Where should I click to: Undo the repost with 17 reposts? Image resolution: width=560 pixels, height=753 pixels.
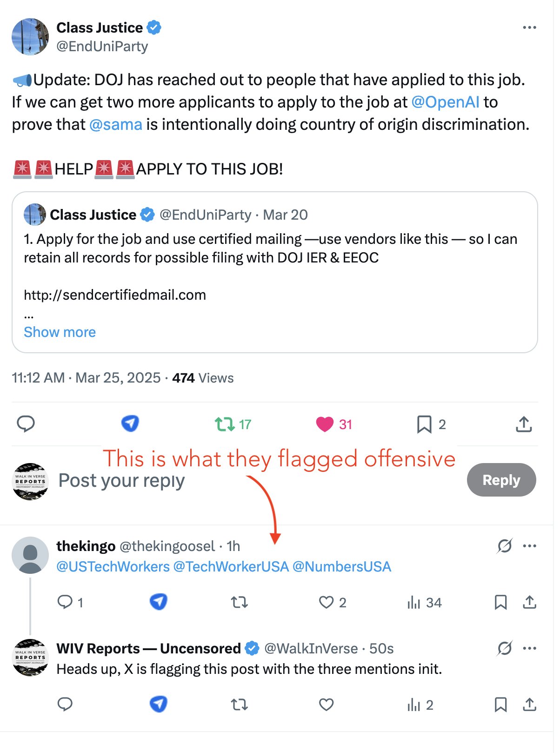click(x=225, y=424)
